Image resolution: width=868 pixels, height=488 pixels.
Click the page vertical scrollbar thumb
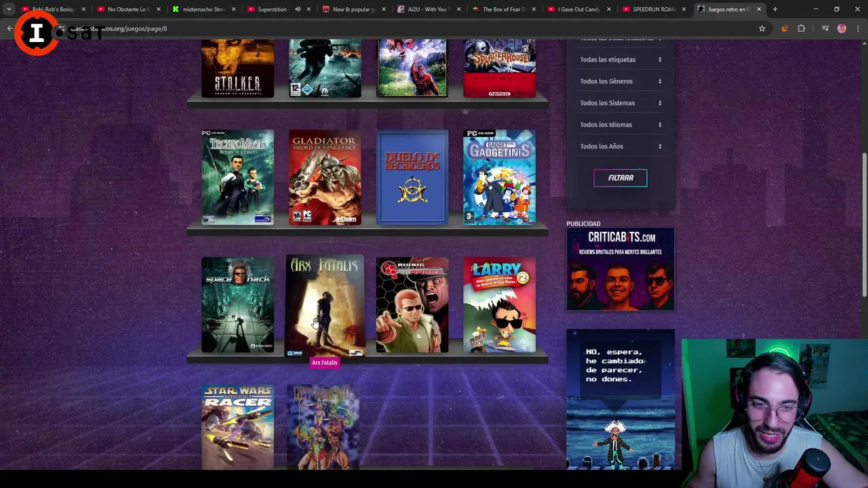(864, 224)
